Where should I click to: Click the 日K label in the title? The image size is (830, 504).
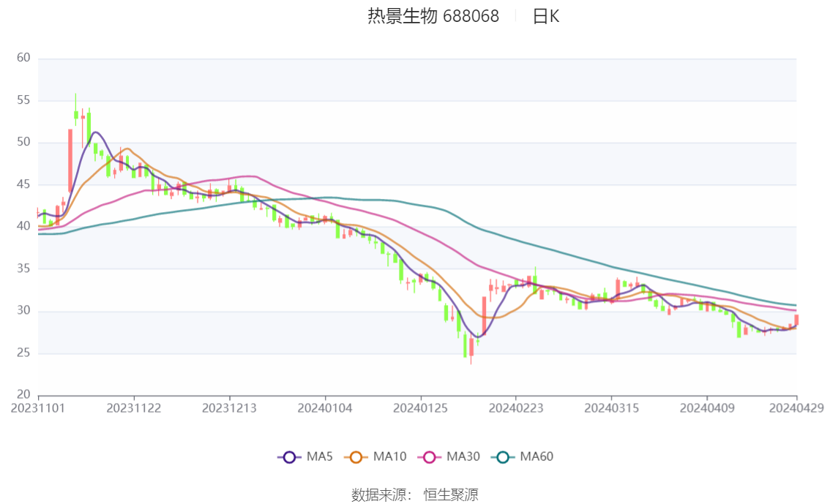point(546,16)
